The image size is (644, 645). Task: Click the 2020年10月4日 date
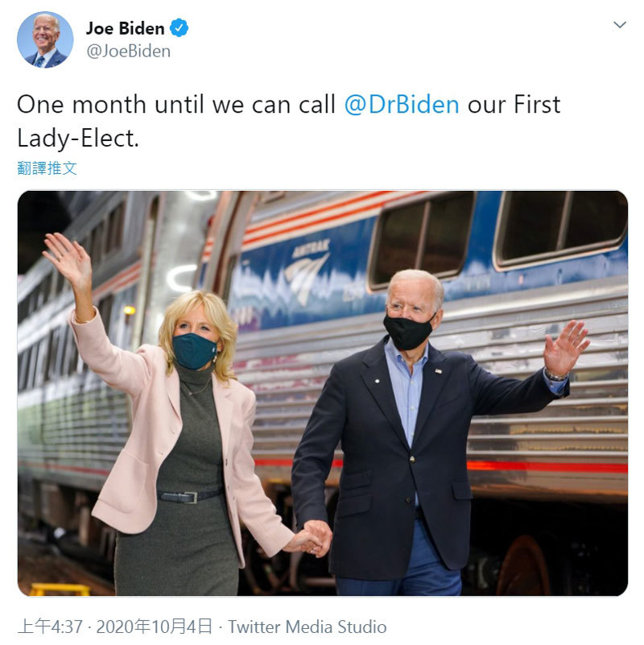coord(155,627)
